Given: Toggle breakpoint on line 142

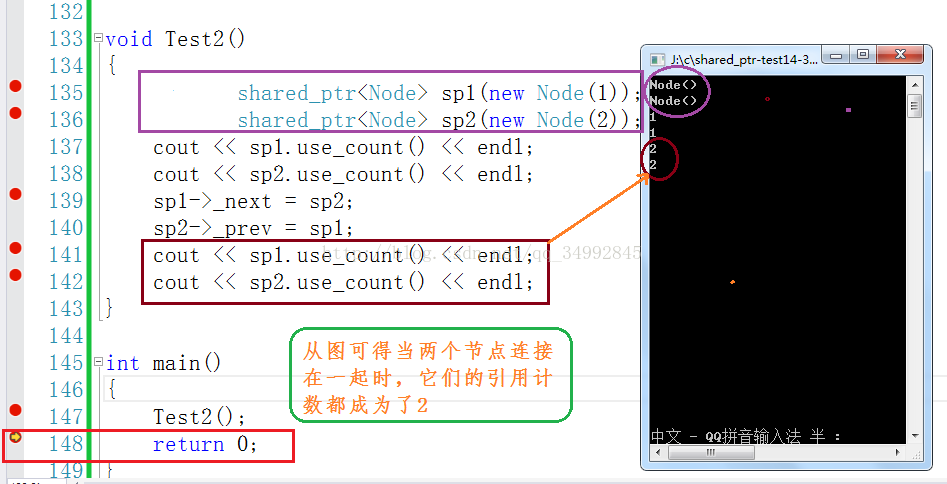Looking at the screenshot, I should point(15,275).
